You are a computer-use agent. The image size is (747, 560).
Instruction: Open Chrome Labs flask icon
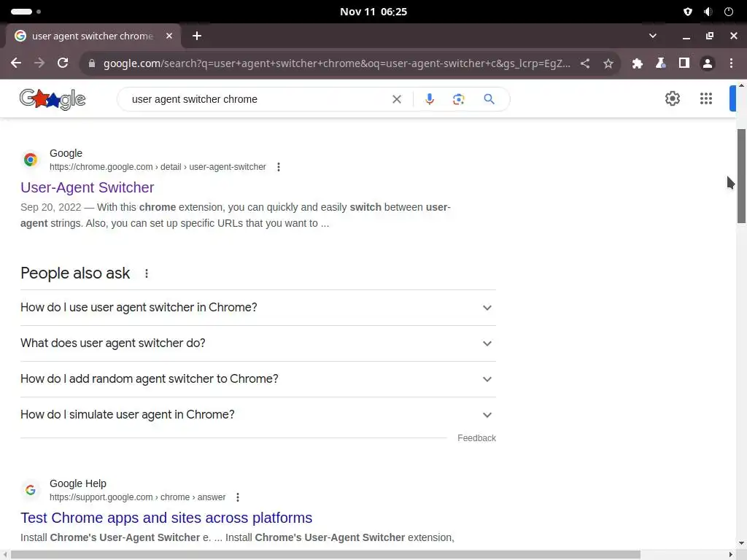pos(661,63)
